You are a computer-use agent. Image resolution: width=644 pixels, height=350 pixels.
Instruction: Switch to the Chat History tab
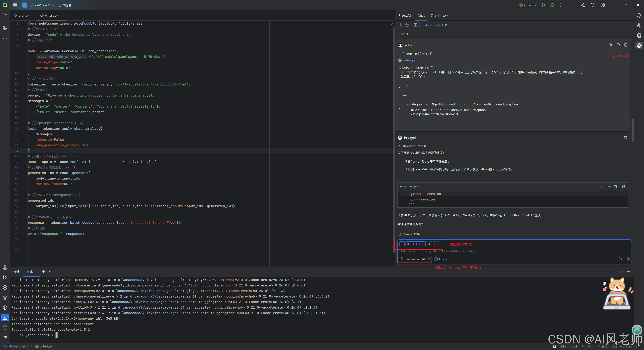click(439, 15)
